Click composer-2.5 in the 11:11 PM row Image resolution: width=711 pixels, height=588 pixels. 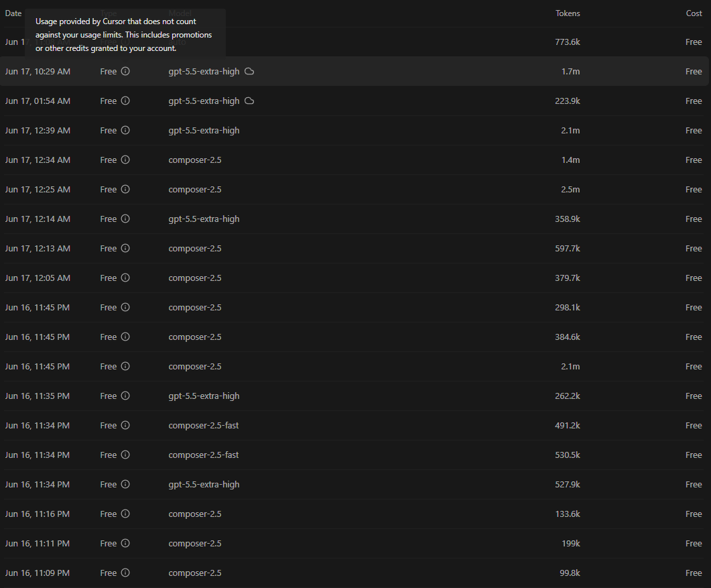[195, 543]
